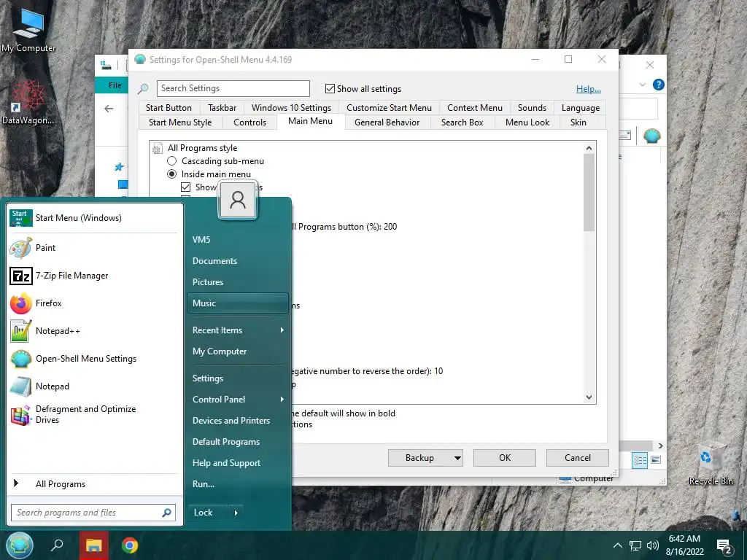Switch to the Taskbar tab

pos(222,108)
